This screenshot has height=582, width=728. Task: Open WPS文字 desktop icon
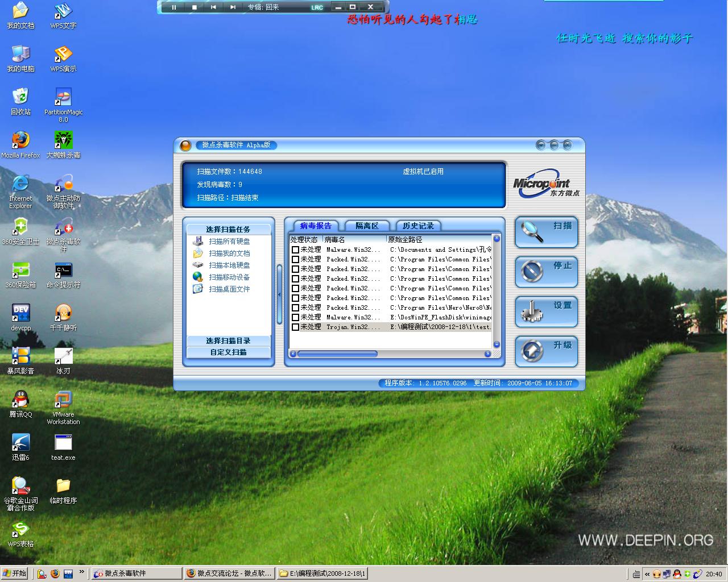click(x=63, y=16)
